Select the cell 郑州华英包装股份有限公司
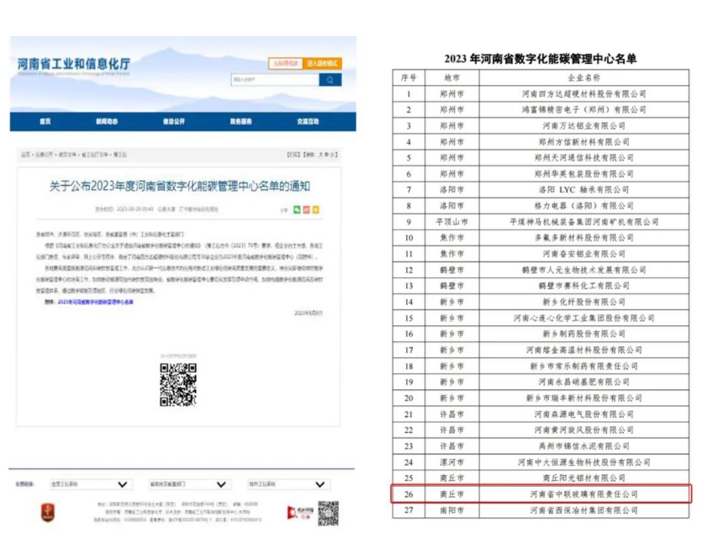 tap(584, 174)
